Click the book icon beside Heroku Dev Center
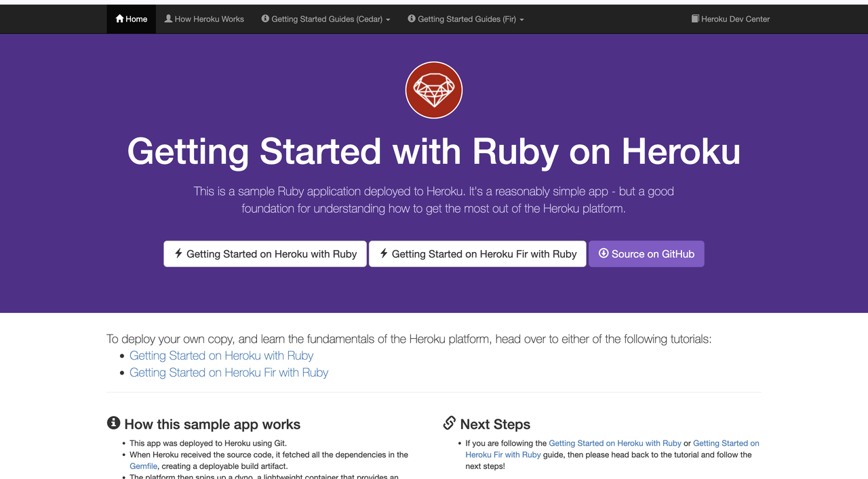The width and height of the screenshot is (868, 479). (x=695, y=19)
